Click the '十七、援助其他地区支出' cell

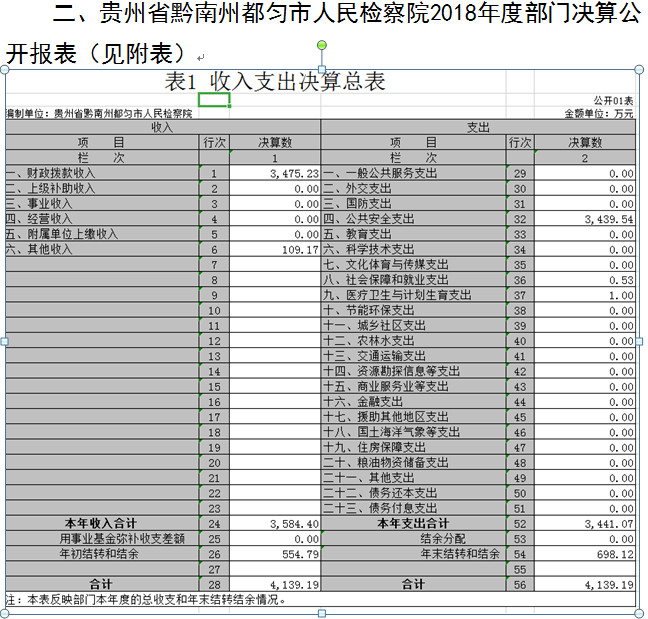coord(413,417)
